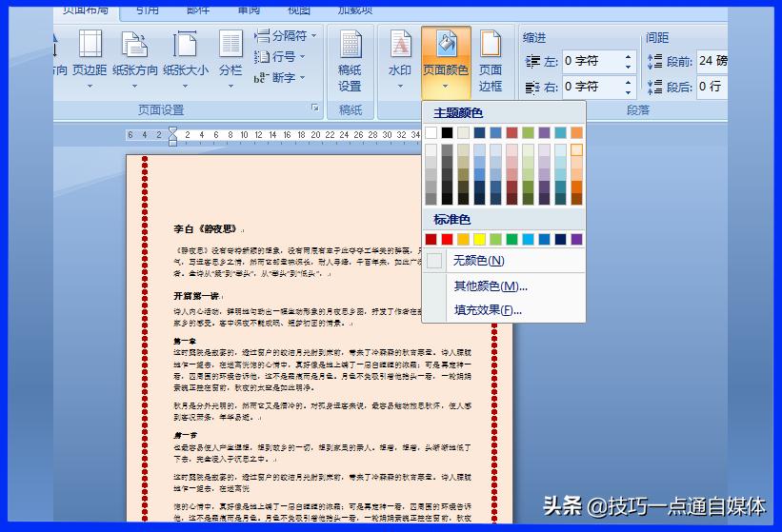Pick the tan theme color swatch
This screenshot has height=532, width=782.
[463, 132]
